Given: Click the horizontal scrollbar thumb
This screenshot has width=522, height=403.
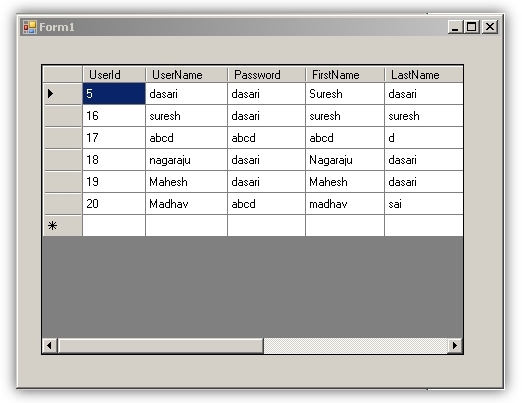Looking at the screenshot, I should [161, 345].
